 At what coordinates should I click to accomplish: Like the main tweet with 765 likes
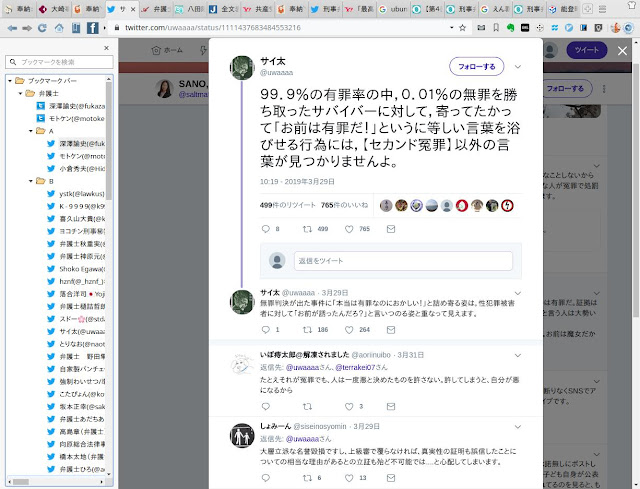[x=349, y=229]
